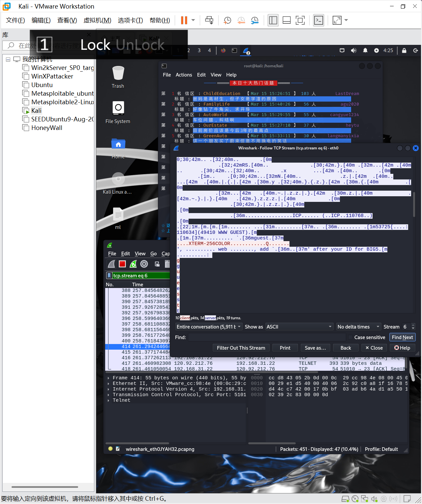The width and height of the screenshot is (422, 504).
Task: Collapse the 我的计算机 tree node
Action: pos(8,59)
